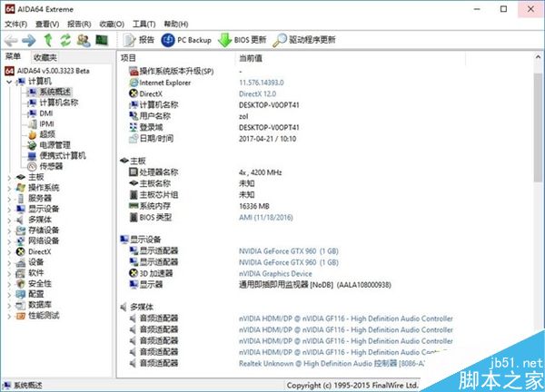This screenshot has width=545, height=392.
Task: Open the 查看(V) menu
Action: 47,24
